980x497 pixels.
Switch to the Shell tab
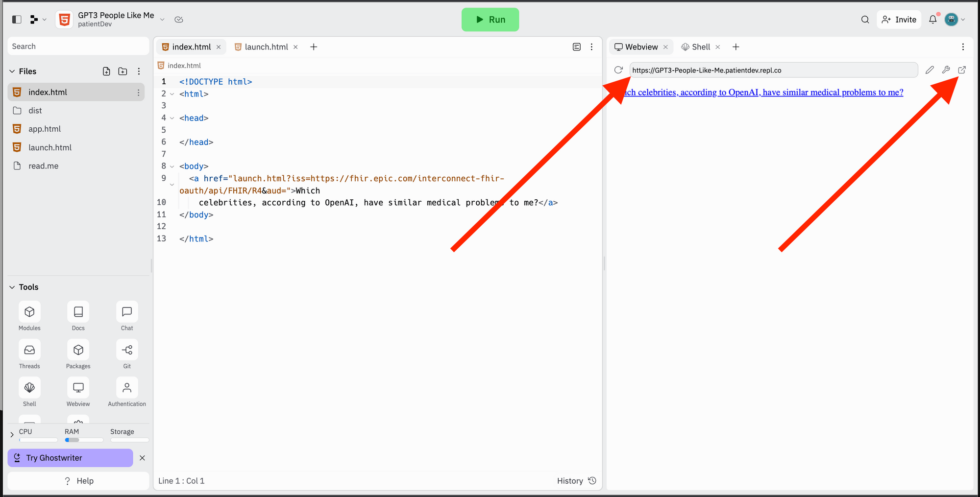pyautogui.click(x=695, y=47)
